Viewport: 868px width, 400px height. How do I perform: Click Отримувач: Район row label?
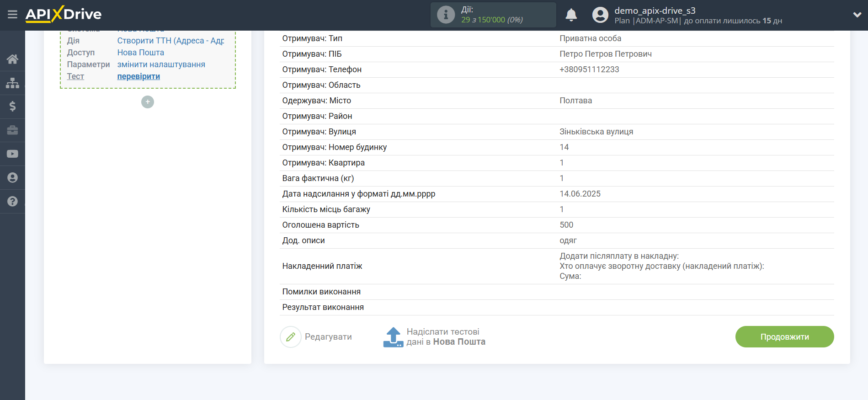[317, 116]
